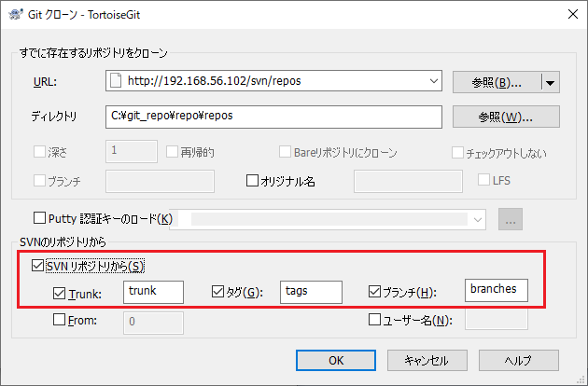Click the TortoiseGit turtle icon in title bar
The image size is (588, 386).
pyautogui.click(x=16, y=14)
